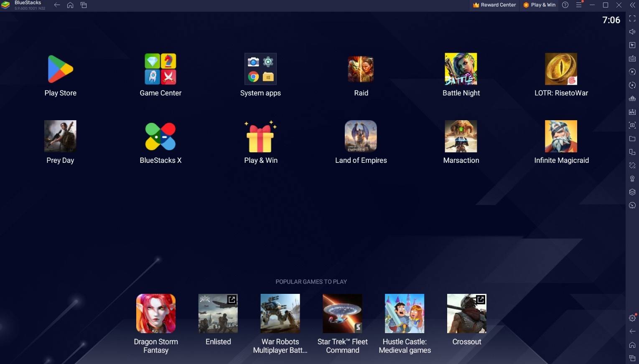This screenshot has width=639, height=364.
Task: Open the Enlisted popular game tile
Action: 218,313
